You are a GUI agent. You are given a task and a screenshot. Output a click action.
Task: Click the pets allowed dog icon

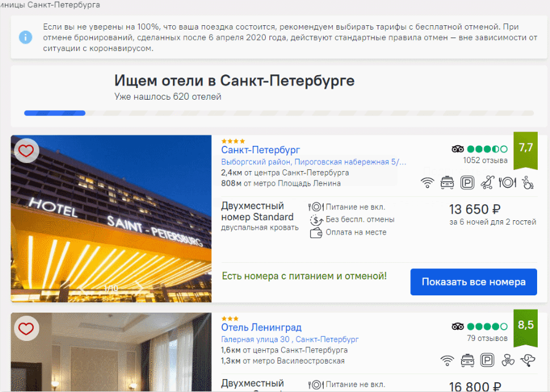(528, 361)
